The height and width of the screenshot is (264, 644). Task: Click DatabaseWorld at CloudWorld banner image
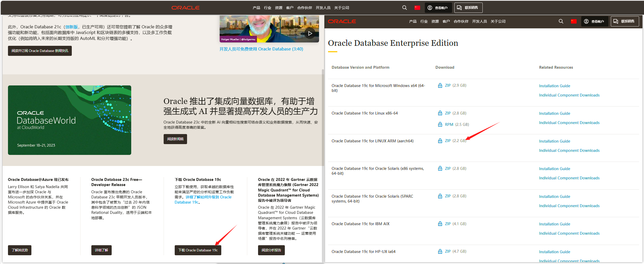[x=69, y=120]
